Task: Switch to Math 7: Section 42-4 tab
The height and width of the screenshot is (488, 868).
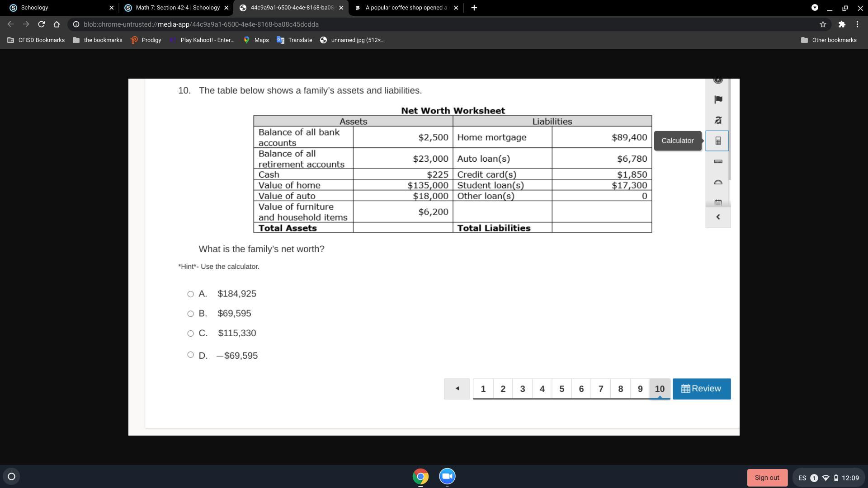Action: pyautogui.click(x=177, y=8)
